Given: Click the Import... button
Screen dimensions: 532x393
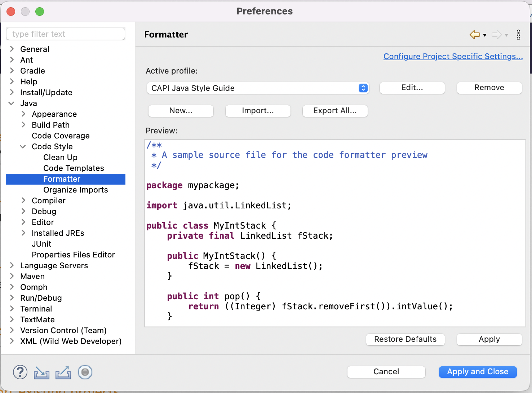Looking at the screenshot, I should 258,111.
